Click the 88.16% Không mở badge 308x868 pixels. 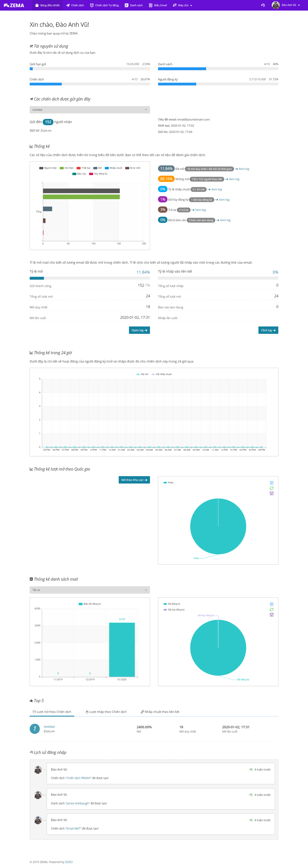coord(166,179)
